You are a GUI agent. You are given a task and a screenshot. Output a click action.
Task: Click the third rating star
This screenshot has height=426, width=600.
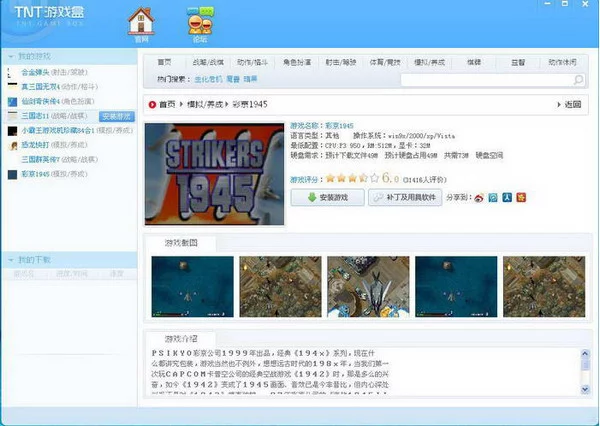pos(352,178)
